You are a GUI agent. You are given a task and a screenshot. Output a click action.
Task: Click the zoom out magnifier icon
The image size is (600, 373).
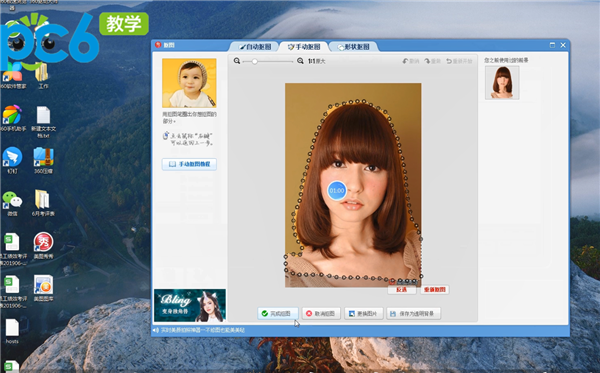(x=237, y=61)
